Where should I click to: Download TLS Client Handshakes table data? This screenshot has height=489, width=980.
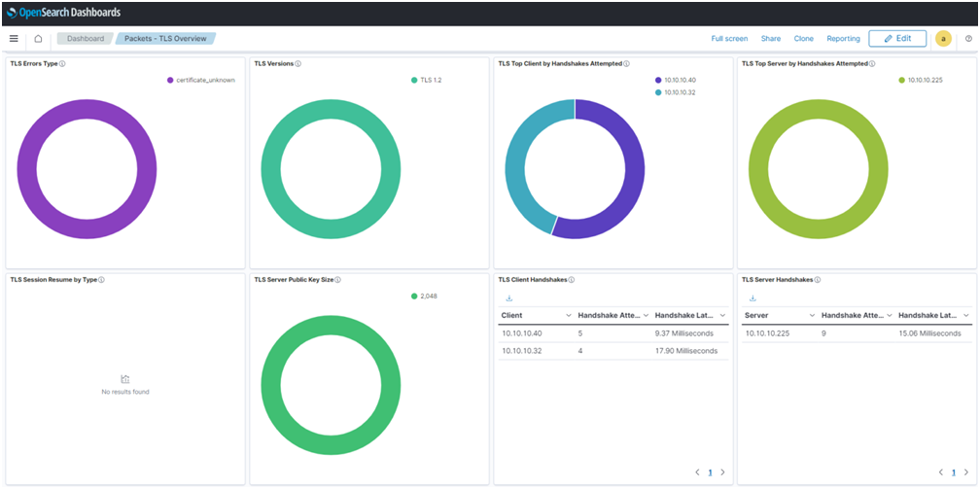(x=508, y=298)
